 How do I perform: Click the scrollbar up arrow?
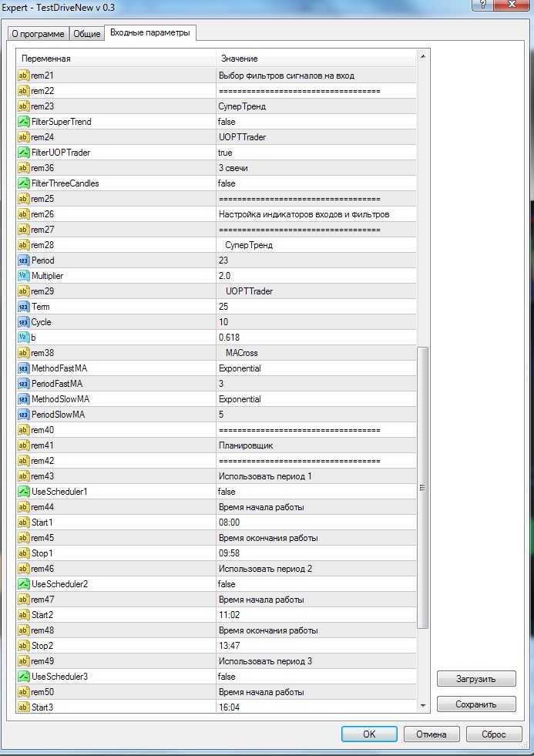pos(423,57)
